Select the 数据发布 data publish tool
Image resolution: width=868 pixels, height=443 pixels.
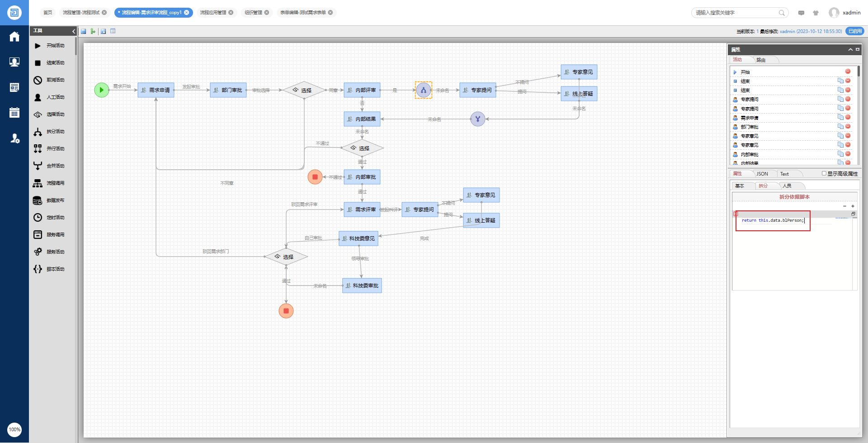point(50,200)
